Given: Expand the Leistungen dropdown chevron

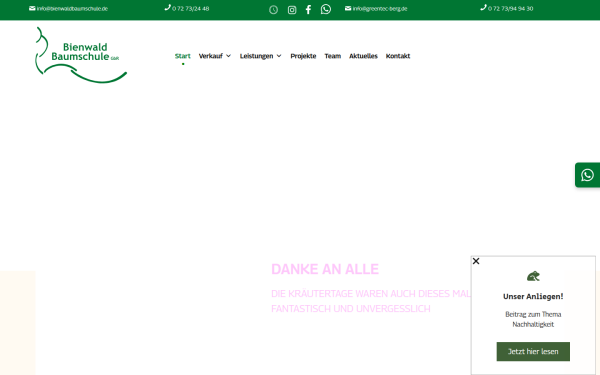Looking at the screenshot, I should (279, 56).
